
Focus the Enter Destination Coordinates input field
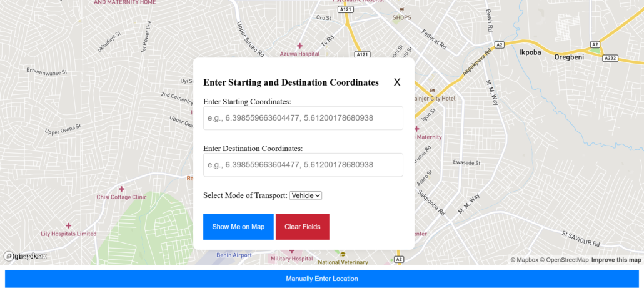point(303,165)
